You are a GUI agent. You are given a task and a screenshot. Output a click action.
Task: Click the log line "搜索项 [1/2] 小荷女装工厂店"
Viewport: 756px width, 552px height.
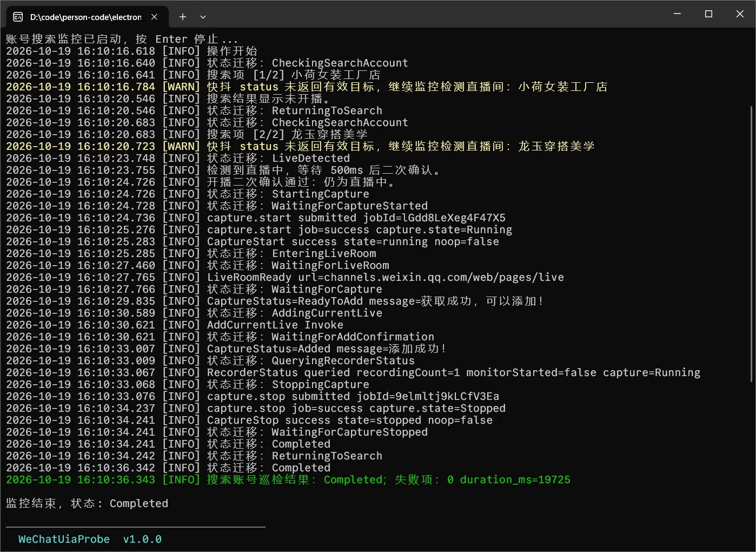193,75
